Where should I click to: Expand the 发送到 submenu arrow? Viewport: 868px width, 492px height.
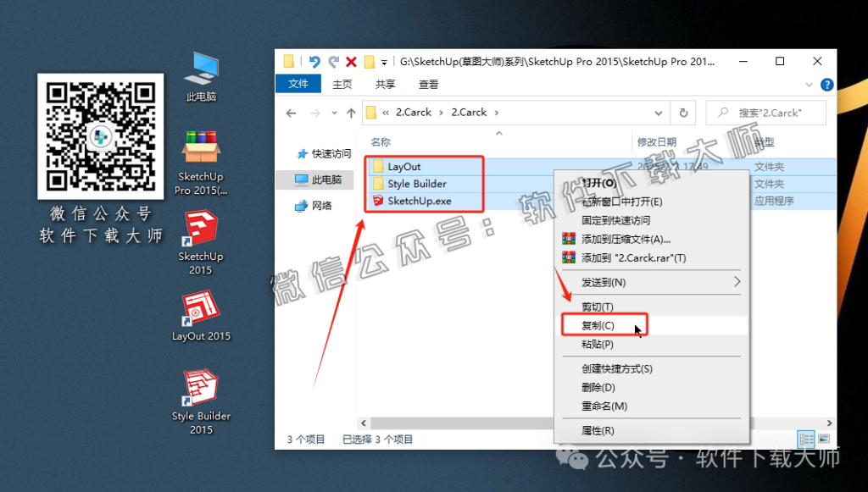click(737, 282)
